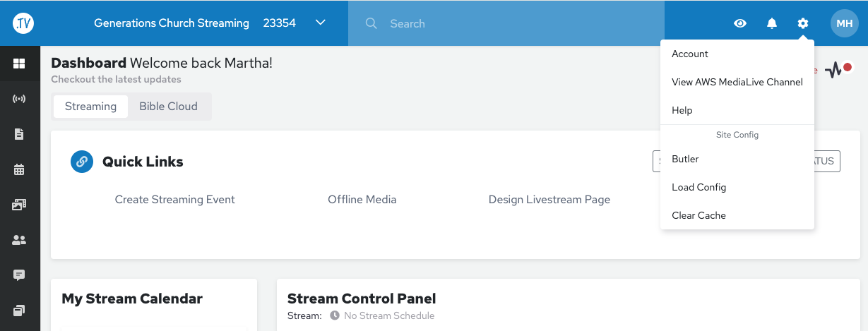Select the Streaming tab
868x331 pixels.
coord(90,107)
